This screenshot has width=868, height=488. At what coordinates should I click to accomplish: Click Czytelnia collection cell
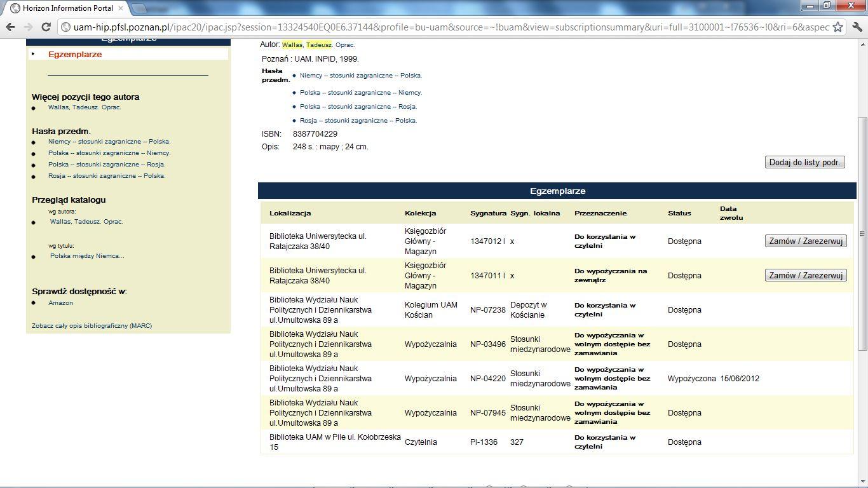(x=421, y=442)
